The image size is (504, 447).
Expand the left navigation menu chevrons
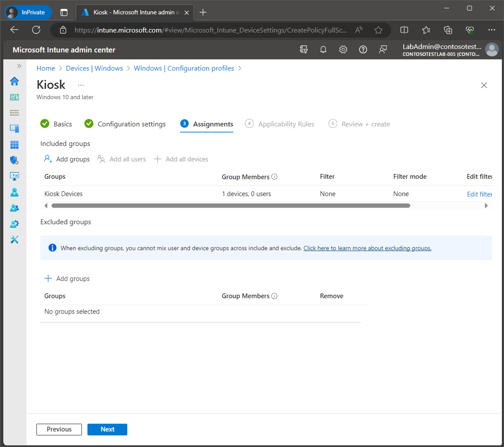[19, 66]
